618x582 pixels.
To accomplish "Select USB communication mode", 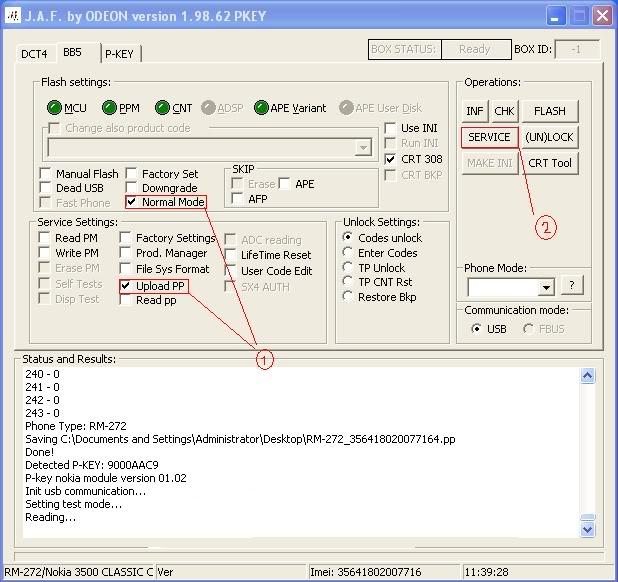I will pos(477,329).
